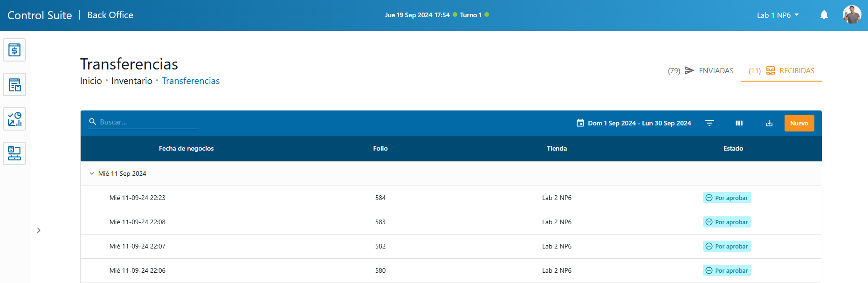
Task: Click the Nuevo button
Action: (799, 123)
